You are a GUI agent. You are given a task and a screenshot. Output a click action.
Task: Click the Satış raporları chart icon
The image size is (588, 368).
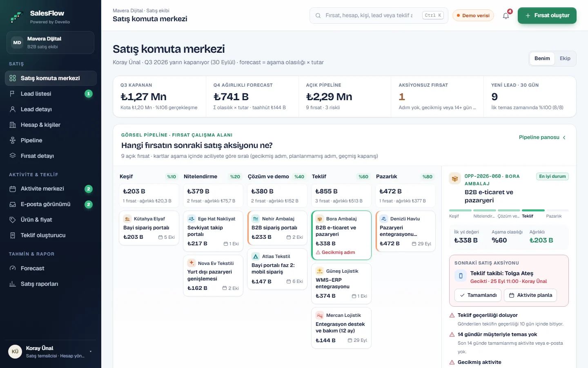tap(13, 284)
